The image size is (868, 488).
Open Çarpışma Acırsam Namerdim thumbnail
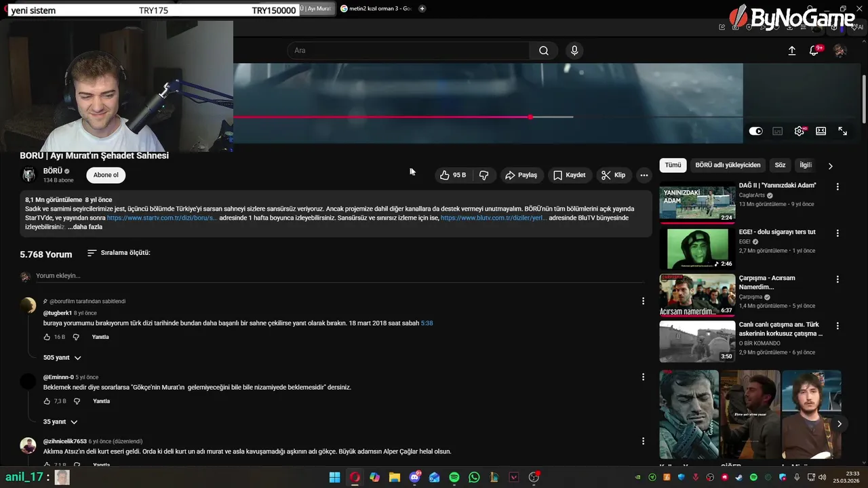697,295
